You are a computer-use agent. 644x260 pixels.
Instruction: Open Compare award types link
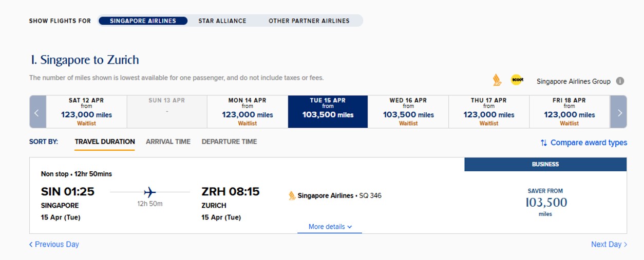click(589, 143)
